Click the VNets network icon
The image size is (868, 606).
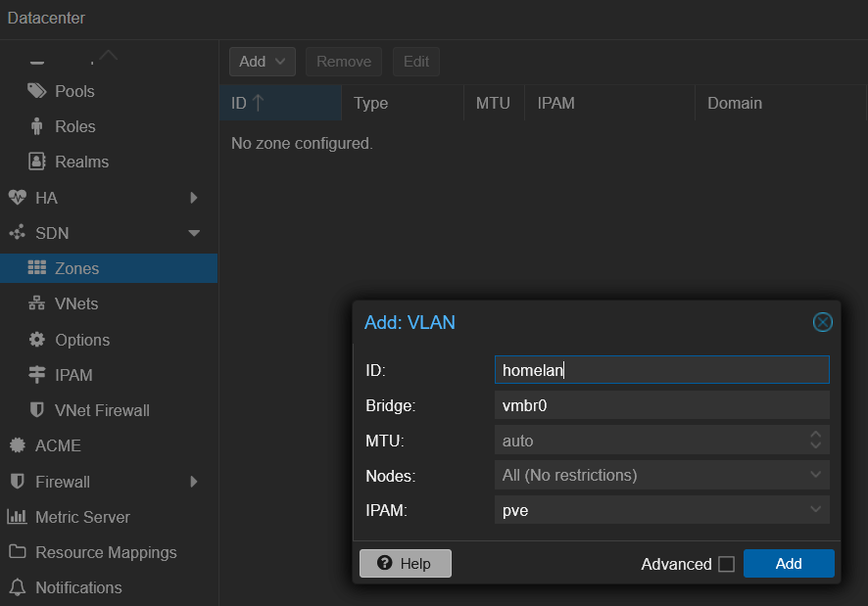click(x=37, y=303)
